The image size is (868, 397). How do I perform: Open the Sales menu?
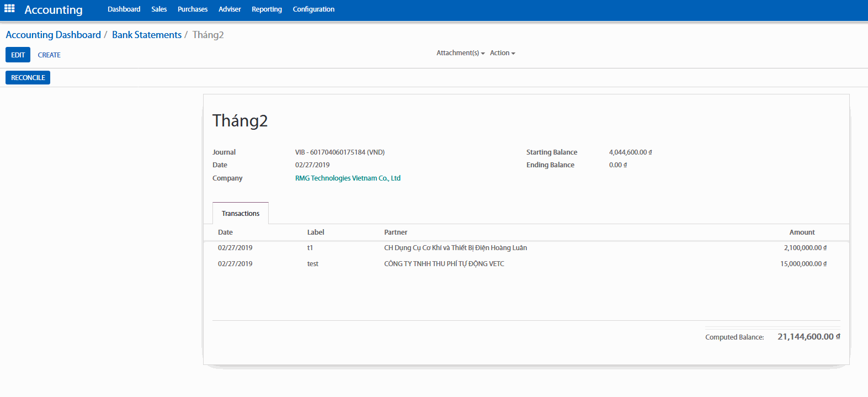click(159, 9)
